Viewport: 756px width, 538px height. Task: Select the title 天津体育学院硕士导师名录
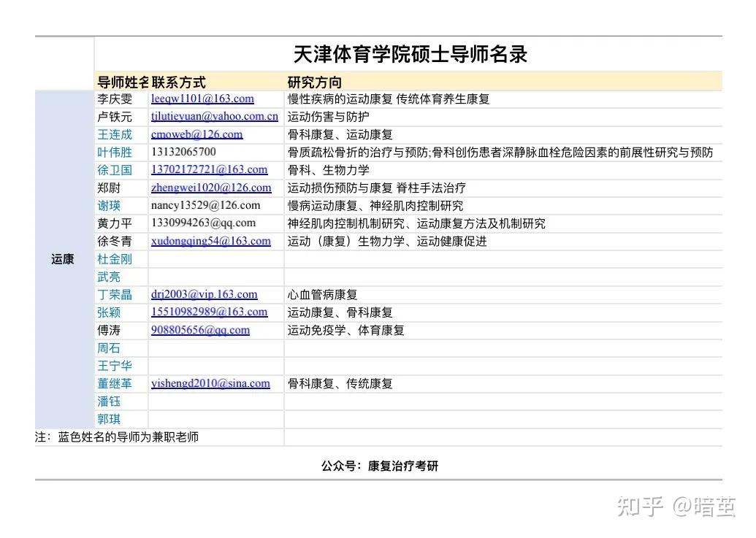(x=411, y=54)
